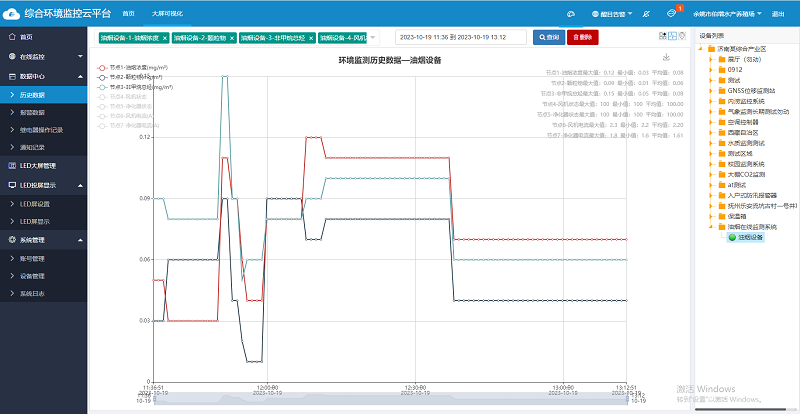Screen dimensions: 800x414
Task: Click the red 删除 button
Action: 582,37
